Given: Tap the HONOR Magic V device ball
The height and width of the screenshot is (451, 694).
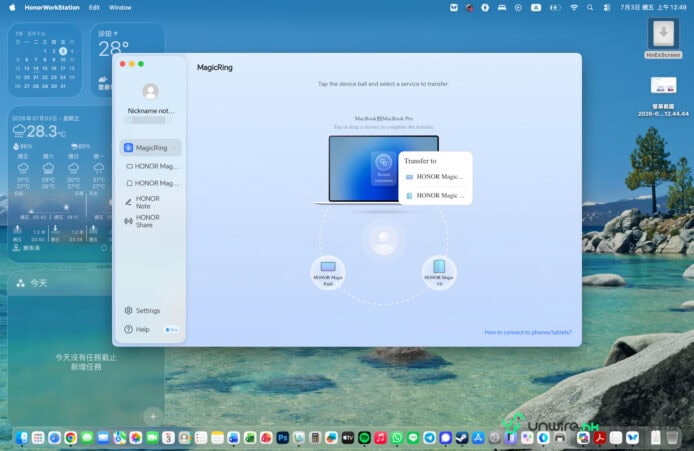Looking at the screenshot, I should (x=439, y=273).
